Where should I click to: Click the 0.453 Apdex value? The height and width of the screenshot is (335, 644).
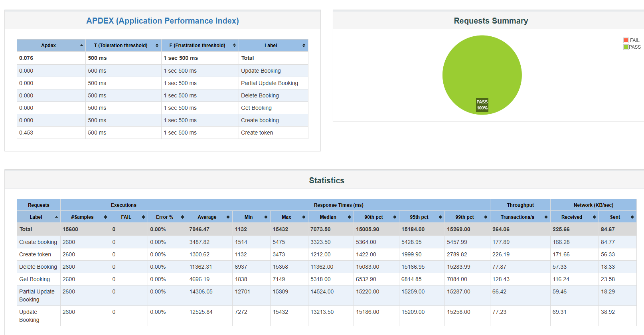26,133
